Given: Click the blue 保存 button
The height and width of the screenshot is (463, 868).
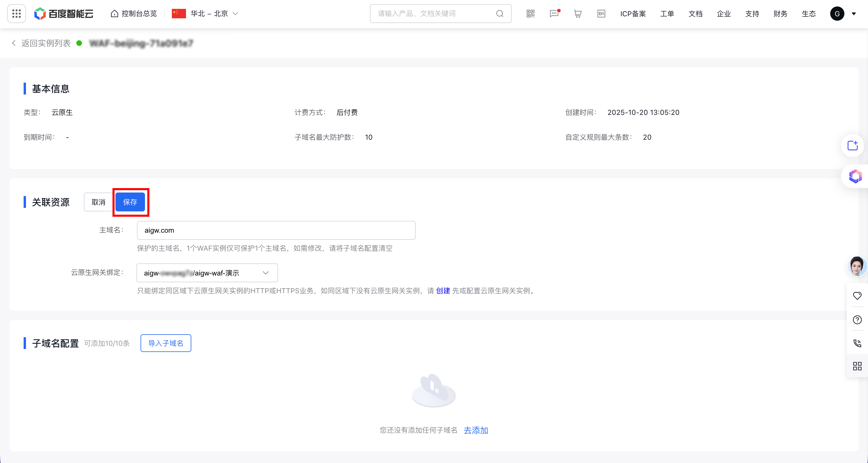Looking at the screenshot, I should coord(130,202).
